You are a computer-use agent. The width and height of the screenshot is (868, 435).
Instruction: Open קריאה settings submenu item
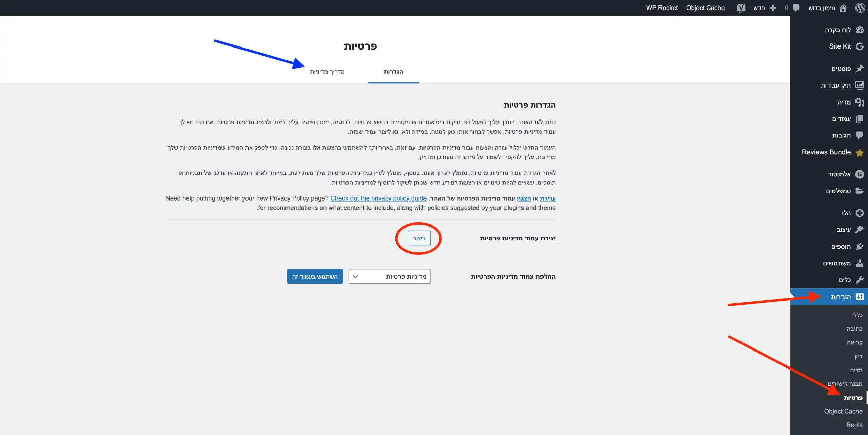click(854, 343)
